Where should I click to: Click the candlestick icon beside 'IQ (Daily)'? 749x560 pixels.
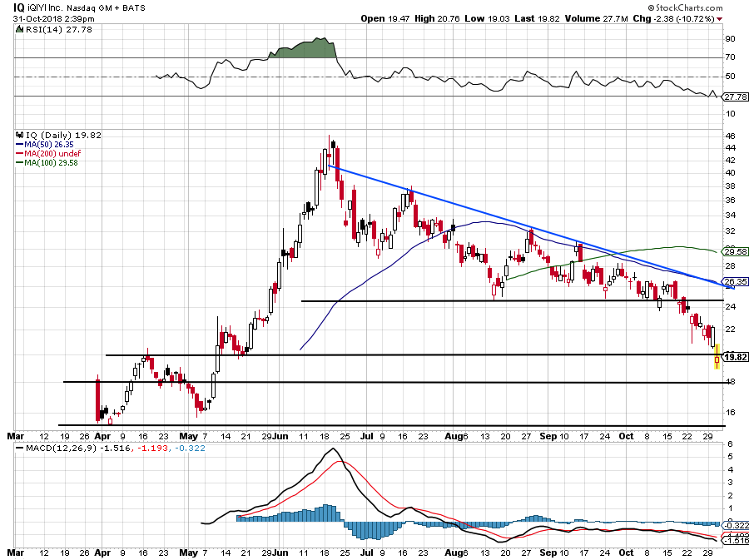tap(20, 135)
